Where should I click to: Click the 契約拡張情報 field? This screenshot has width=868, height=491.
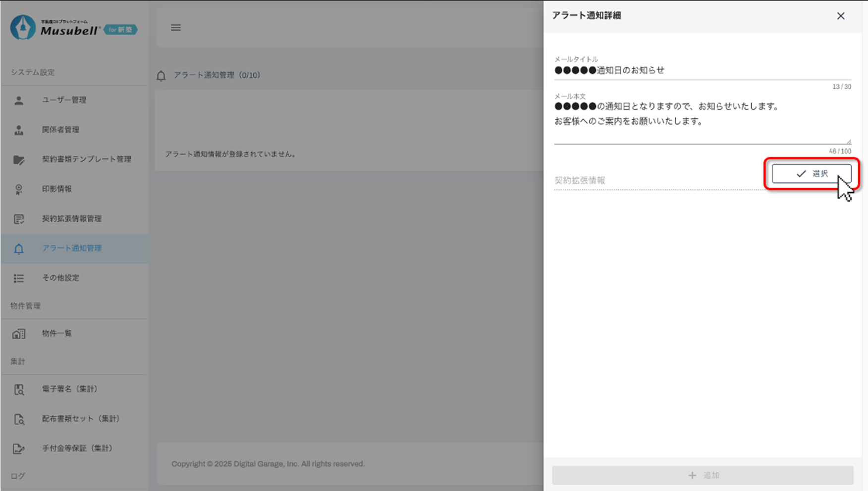[x=658, y=181]
